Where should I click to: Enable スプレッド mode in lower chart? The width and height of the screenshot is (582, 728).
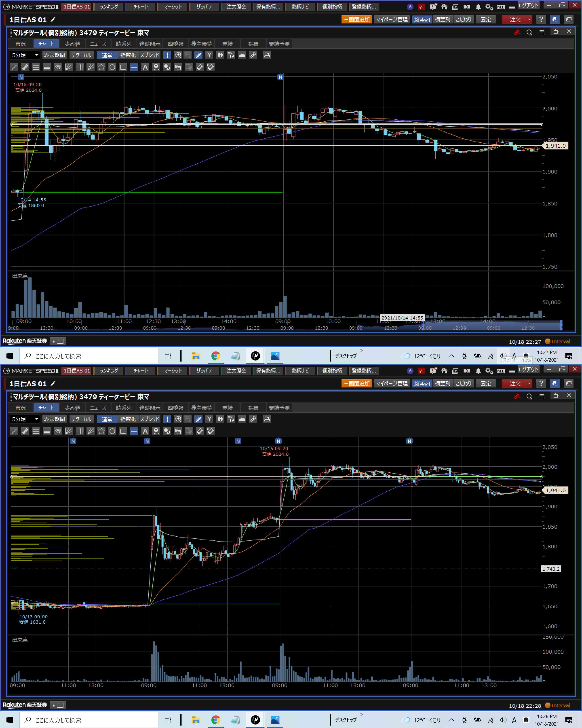(150, 419)
